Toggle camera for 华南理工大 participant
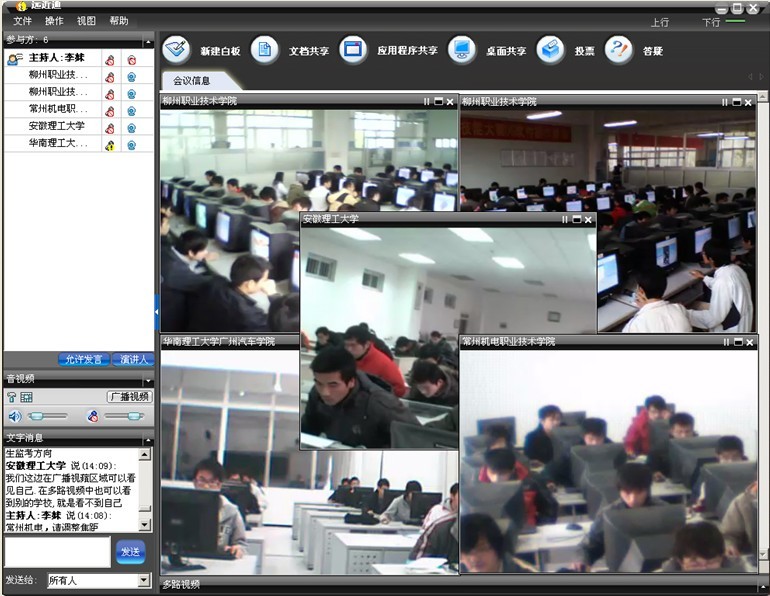The height and width of the screenshot is (596, 770). [131, 144]
